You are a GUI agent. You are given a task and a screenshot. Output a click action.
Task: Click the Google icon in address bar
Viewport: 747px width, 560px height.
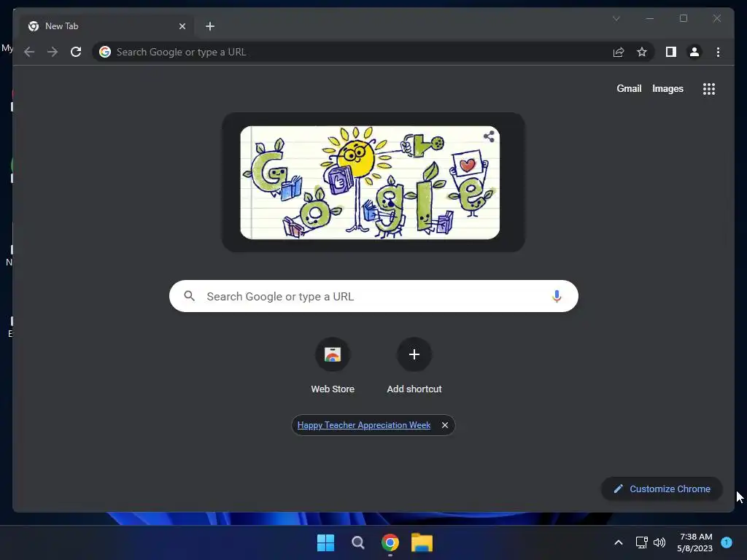pos(105,52)
